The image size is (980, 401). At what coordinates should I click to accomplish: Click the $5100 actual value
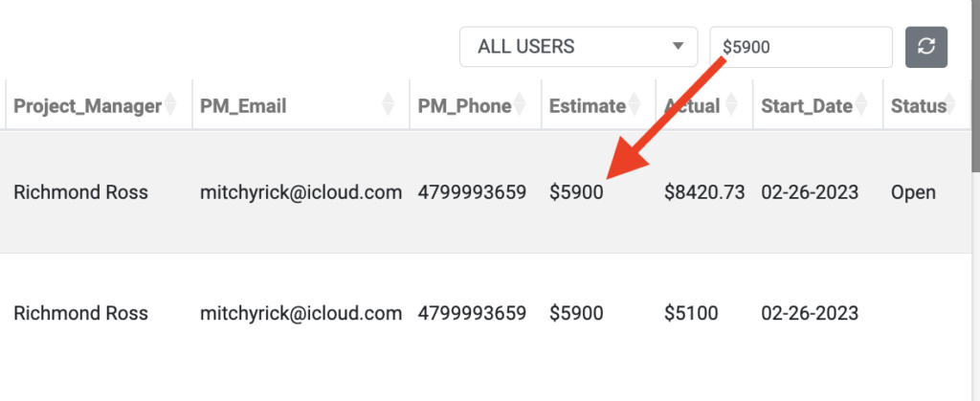tap(691, 313)
